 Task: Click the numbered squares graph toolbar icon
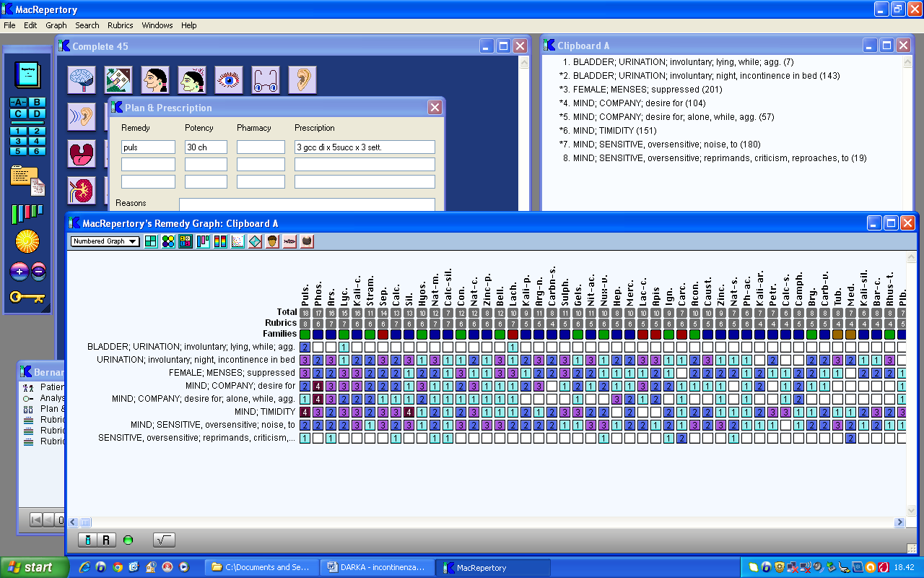[x=186, y=241]
